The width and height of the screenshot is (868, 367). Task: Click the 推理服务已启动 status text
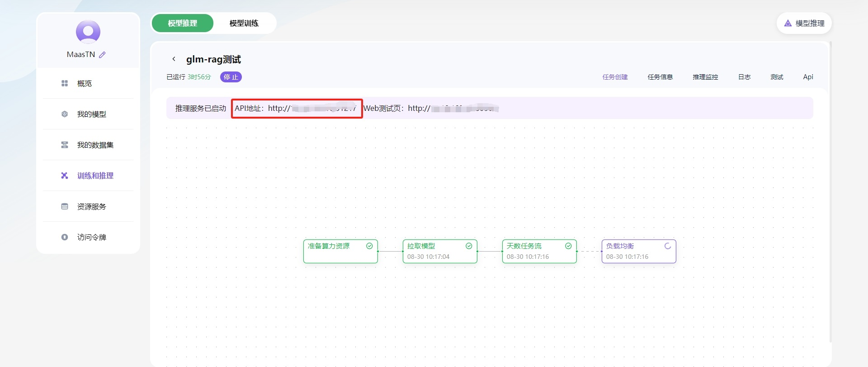click(x=200, y=109)
